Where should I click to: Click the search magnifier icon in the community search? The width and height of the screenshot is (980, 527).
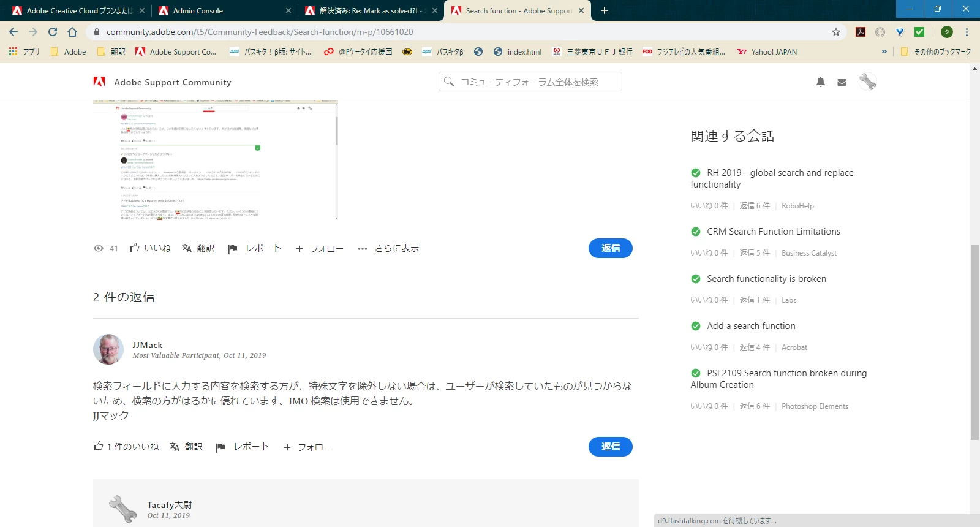(449, 82)
